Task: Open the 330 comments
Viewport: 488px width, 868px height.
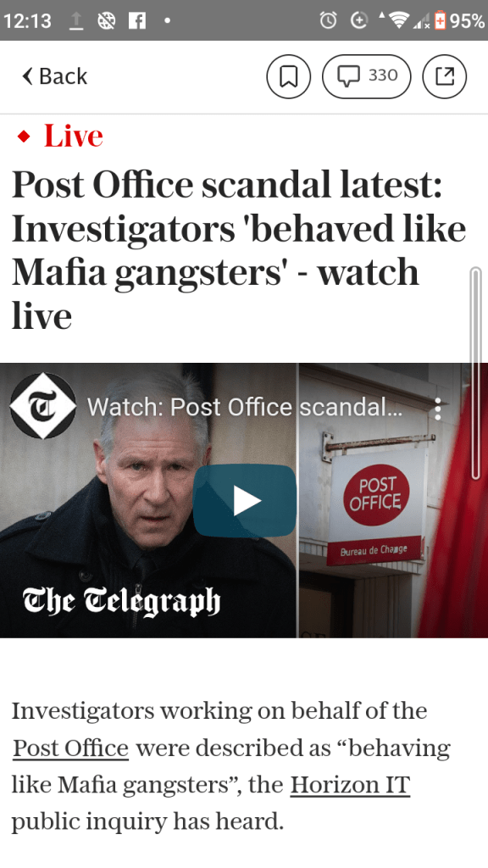Action: [366, 76]
